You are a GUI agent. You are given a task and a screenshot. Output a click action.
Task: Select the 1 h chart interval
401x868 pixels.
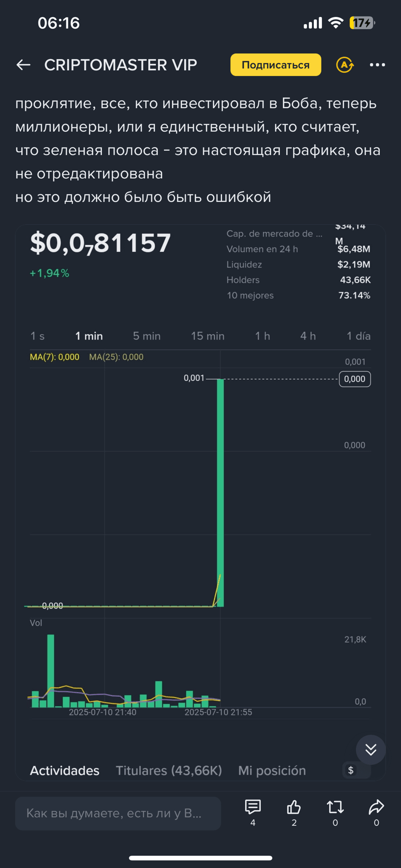point(262,336)
